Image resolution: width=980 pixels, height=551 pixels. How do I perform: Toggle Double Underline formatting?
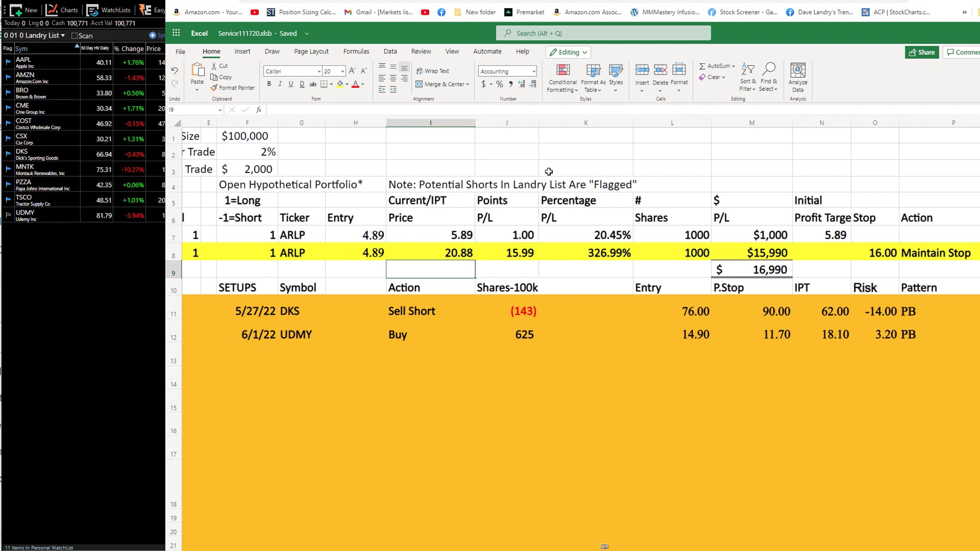(302, 84)
